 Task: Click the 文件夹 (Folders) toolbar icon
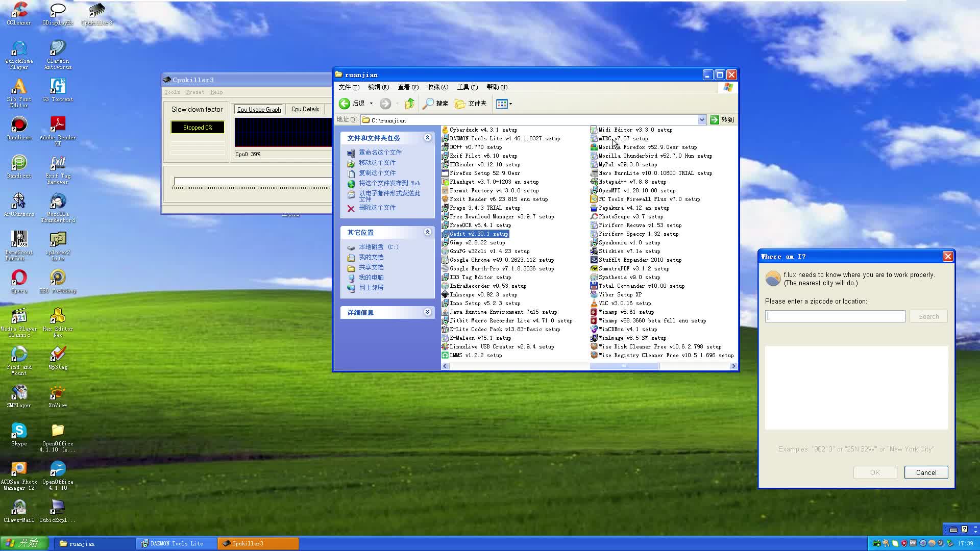click(x=471, y=104)
